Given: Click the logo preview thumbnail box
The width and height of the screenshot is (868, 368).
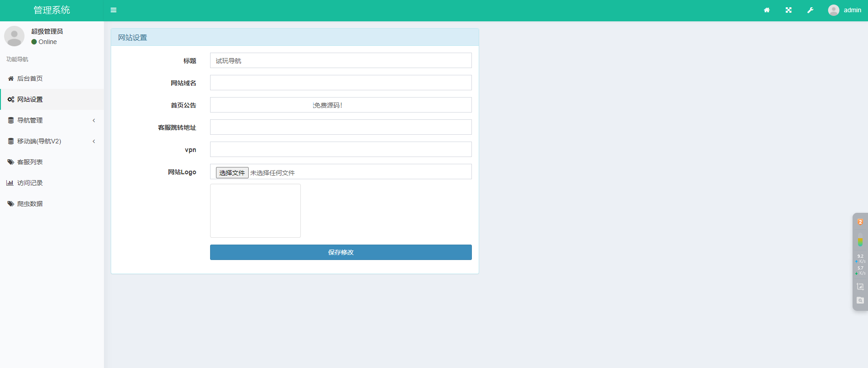Looking at the screenshot, I should pos(255,211).
